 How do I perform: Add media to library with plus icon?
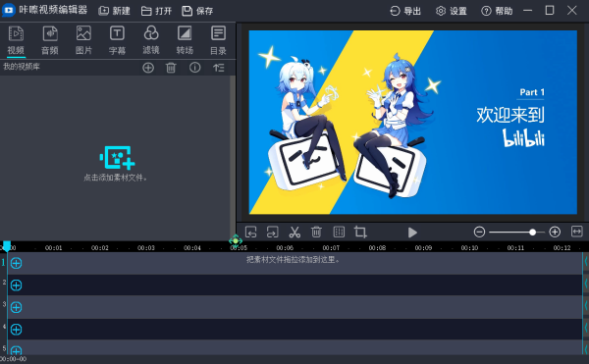point(148,68)
